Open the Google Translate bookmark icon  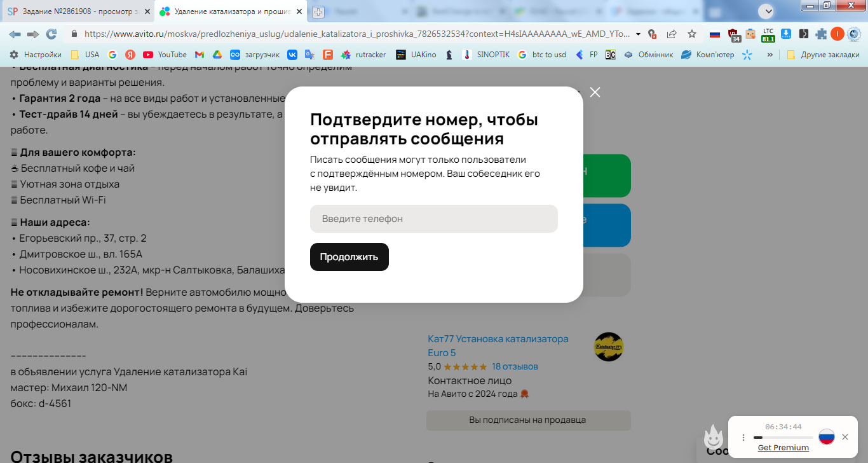point(309,55)
